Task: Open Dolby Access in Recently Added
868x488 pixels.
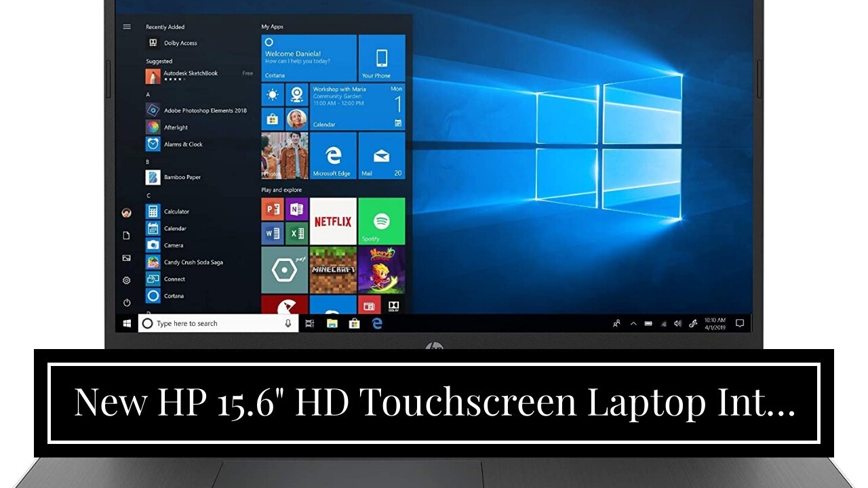Action: pyautogui.click(x=172, y=43)
